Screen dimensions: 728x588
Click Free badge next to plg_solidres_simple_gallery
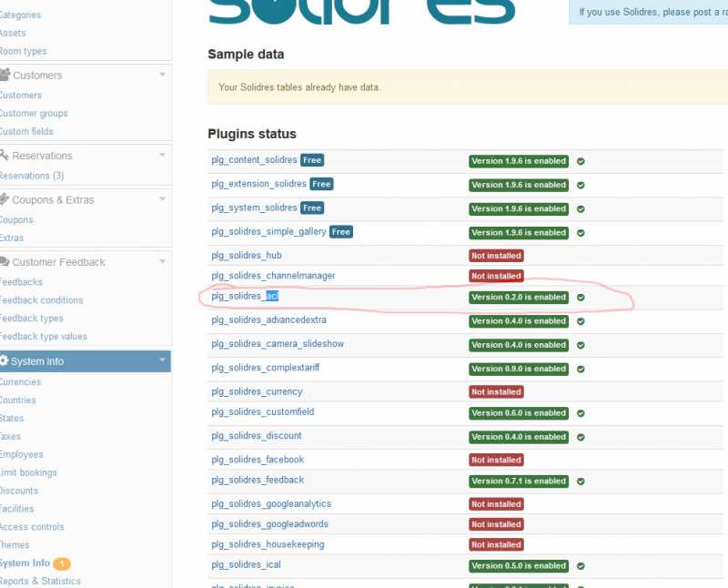coord(341,232)
